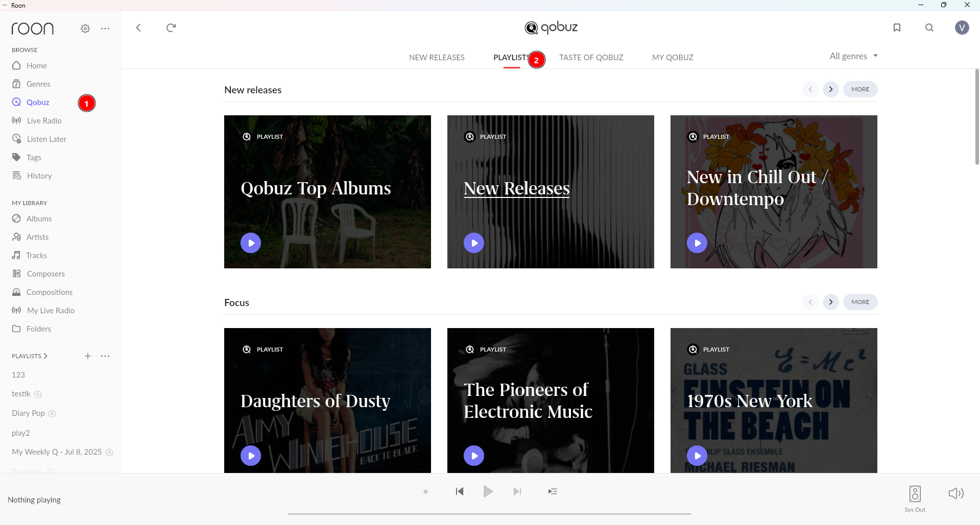Refresh the page with reload icon
Image resolution: width=980 pixels, height=525 pixels.
tap(171, 28)
